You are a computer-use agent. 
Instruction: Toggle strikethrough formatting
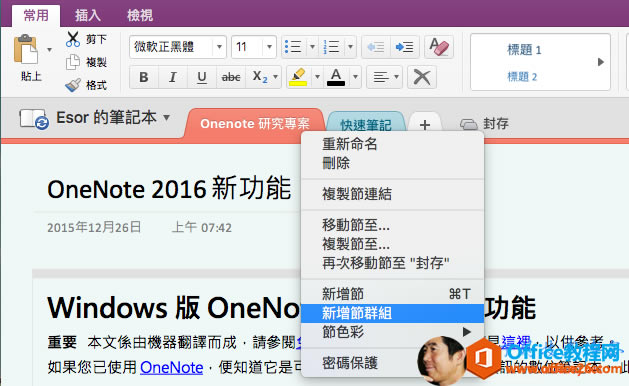pyautogui.click(x=231, y=77)
